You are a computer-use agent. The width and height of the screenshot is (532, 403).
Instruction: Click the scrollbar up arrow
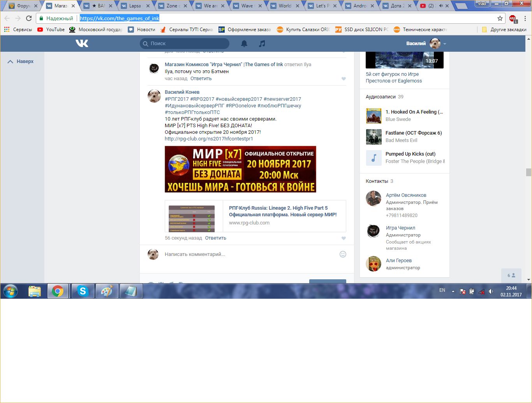click(528, 39)
